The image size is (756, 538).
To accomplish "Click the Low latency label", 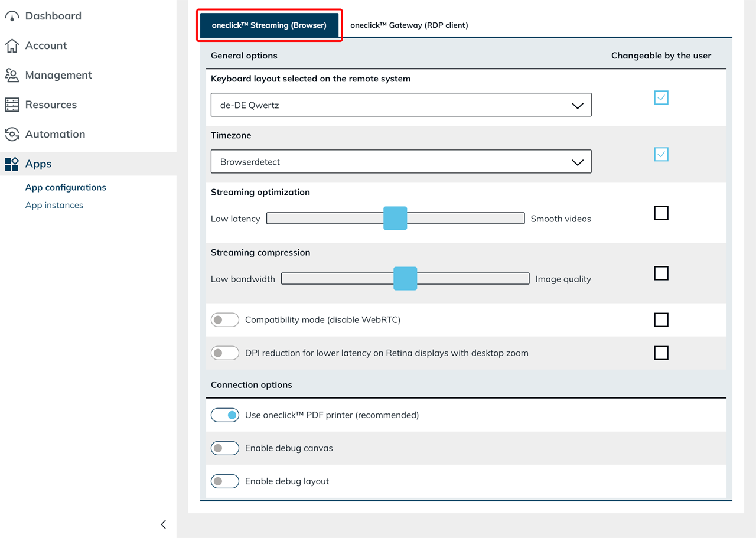I will coord(235,219).
